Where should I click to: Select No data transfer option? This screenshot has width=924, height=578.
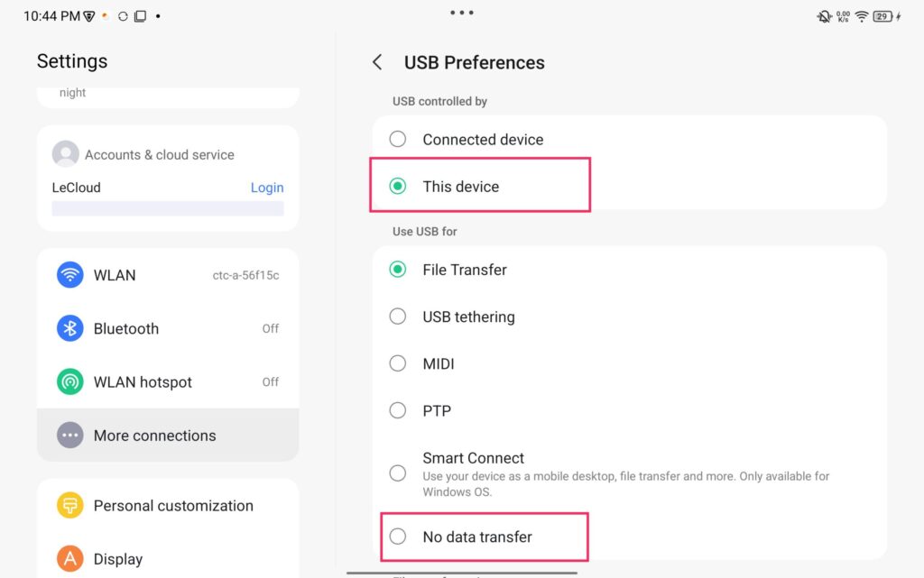coord(398,537)
